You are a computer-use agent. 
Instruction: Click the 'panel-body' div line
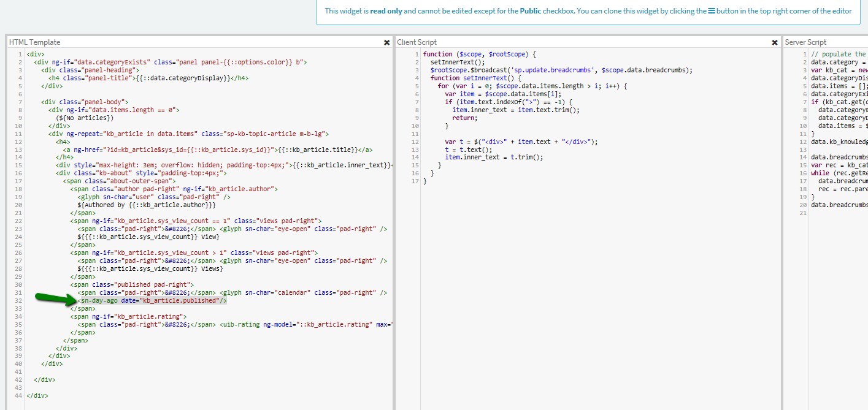[85, 102]
